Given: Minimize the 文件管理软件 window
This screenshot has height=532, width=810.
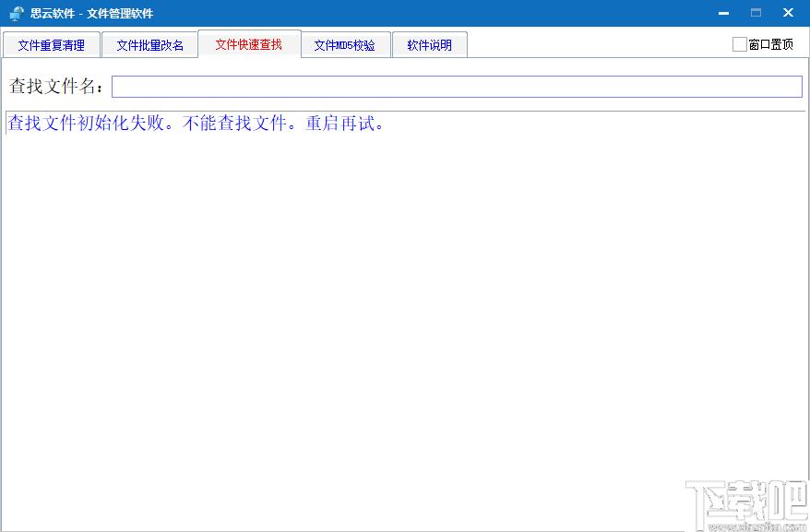Looking at the screenshot, I should pos(723,13).
